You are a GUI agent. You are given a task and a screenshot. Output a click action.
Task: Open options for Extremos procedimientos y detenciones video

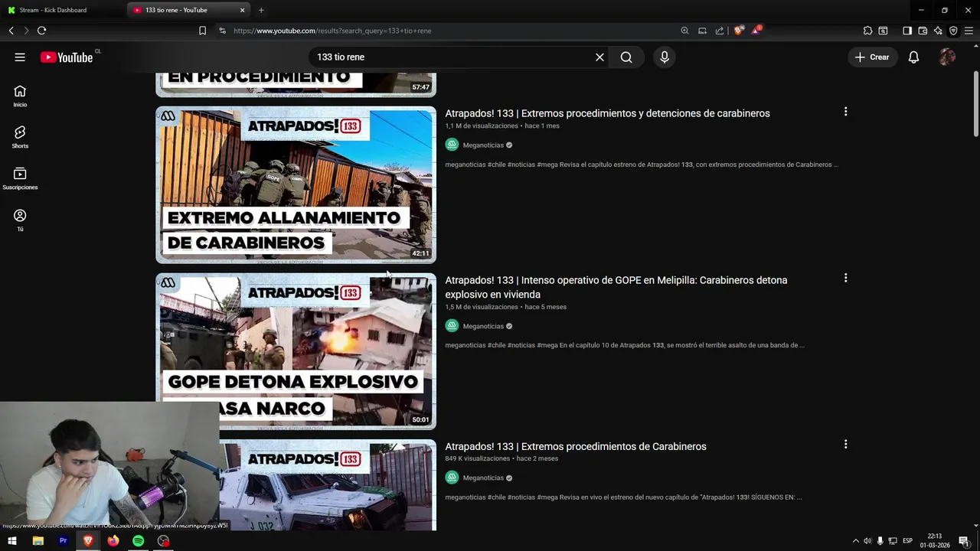click(845, 112)
